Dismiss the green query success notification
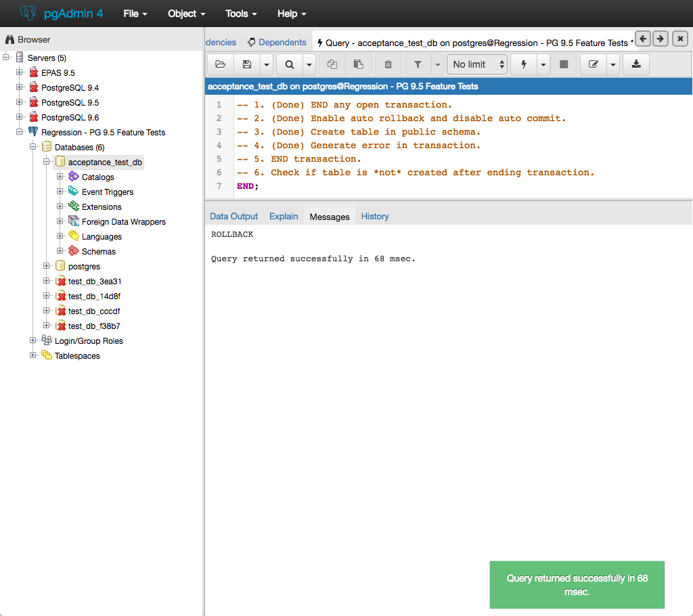 (x=577, y=584)
